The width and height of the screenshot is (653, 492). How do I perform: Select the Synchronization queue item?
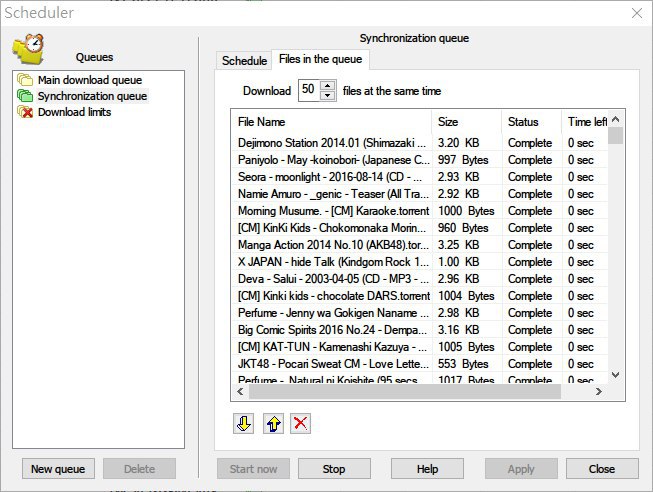pos(92,96)
